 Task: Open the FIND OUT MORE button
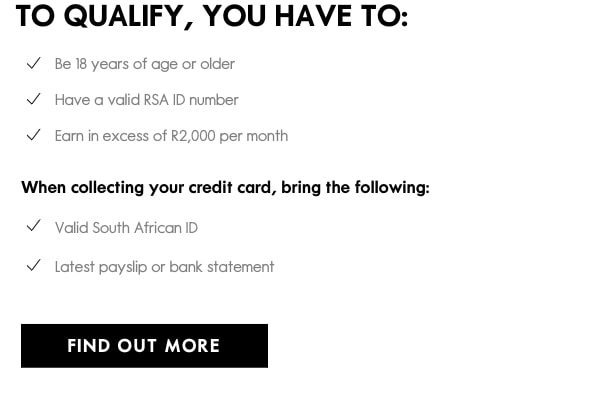[x=144, y=346]
